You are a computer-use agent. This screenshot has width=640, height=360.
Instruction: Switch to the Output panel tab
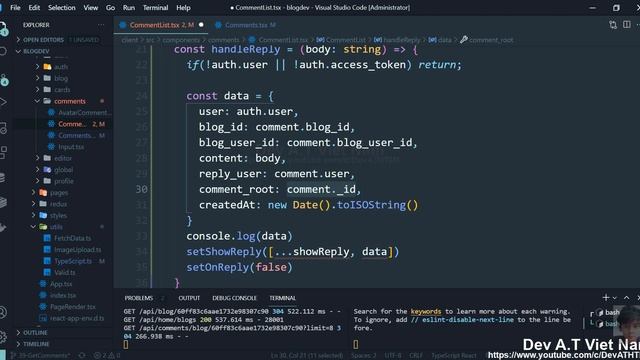pos(189,298)
